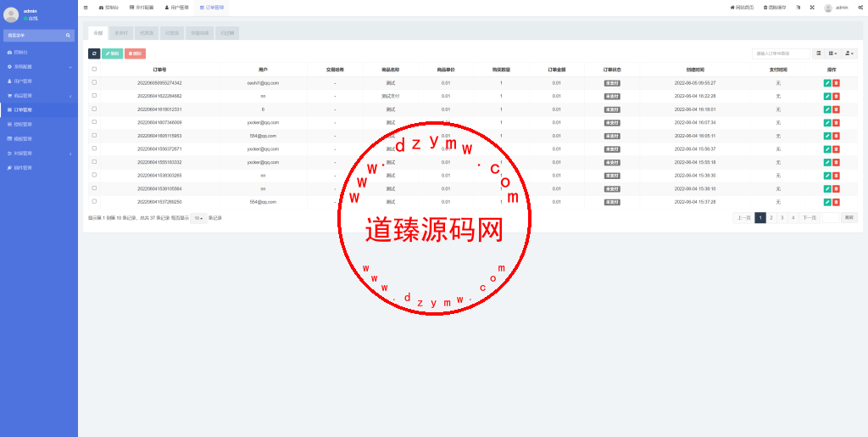Open 用户管理 in the sidebar

[x=39, y=81]
